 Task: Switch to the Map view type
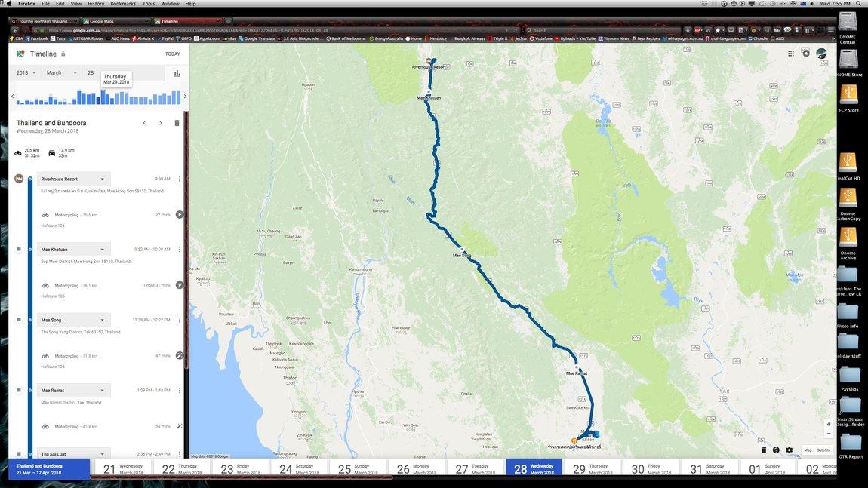tap(808, 450)
